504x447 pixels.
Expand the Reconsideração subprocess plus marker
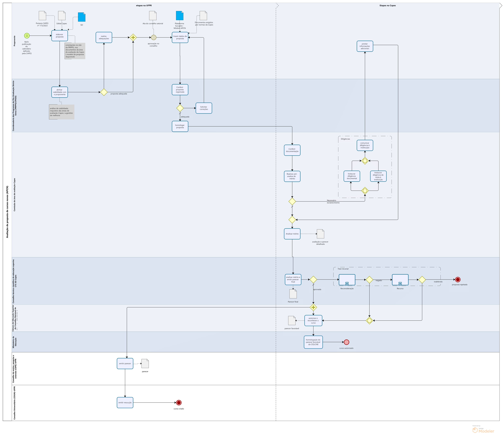(347, 284)
